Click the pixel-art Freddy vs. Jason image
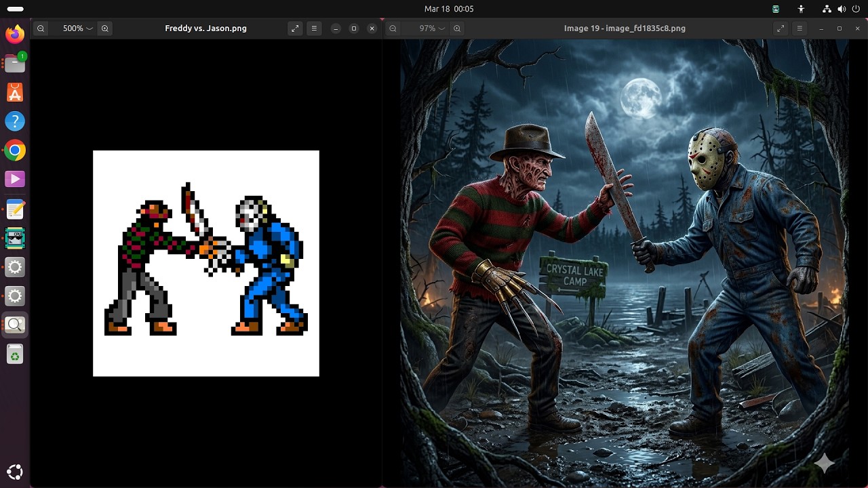Image resolution: width=868 pixels, height=488 pixels. 206,263
